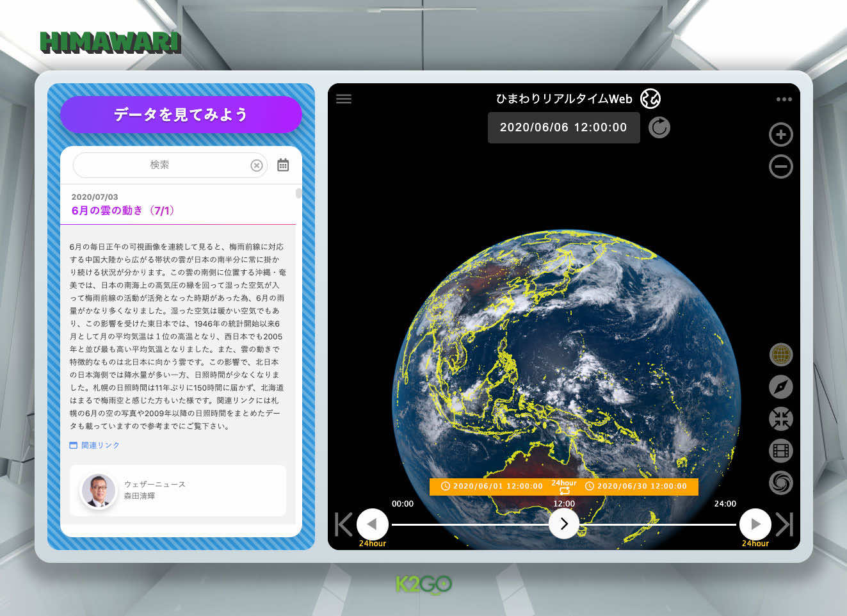Click the 24:00 timeline label
This screenshot has height=616, width=847.
tap(725, 504)
